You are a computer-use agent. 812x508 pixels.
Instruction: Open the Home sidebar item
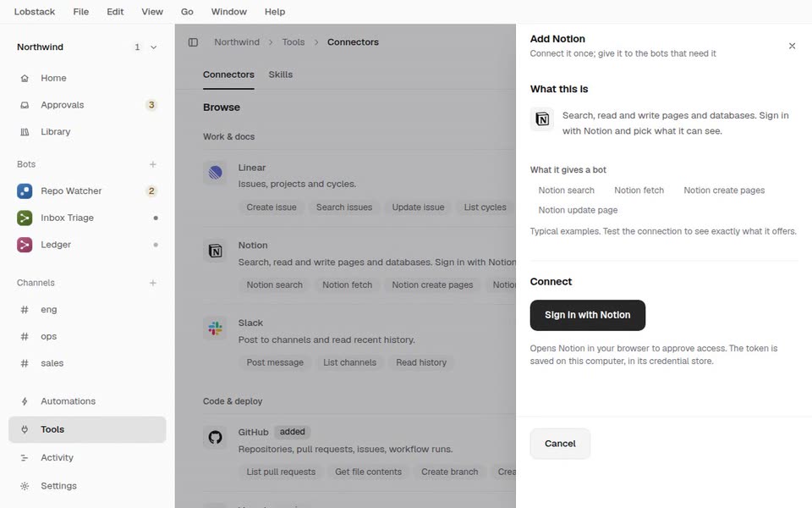coord(87,78)
